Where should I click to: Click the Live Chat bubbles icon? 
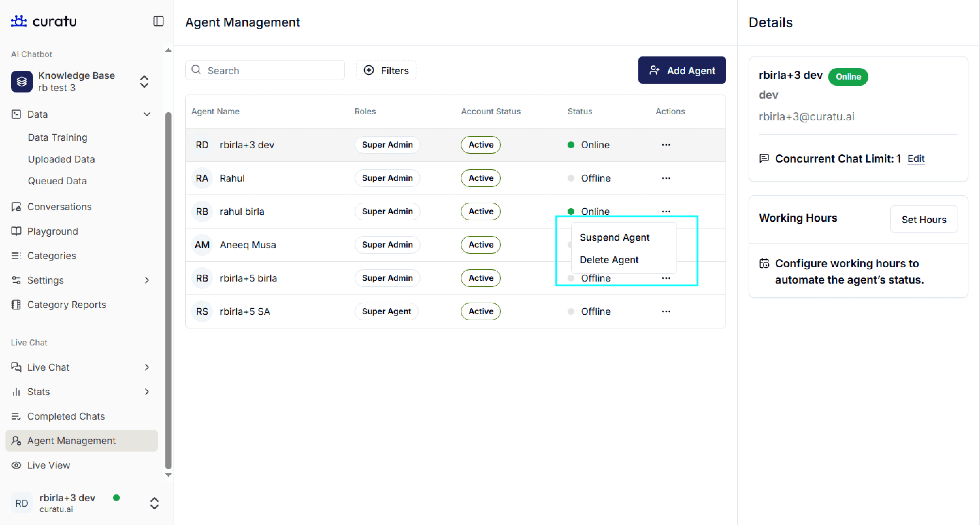coord(16,367)
